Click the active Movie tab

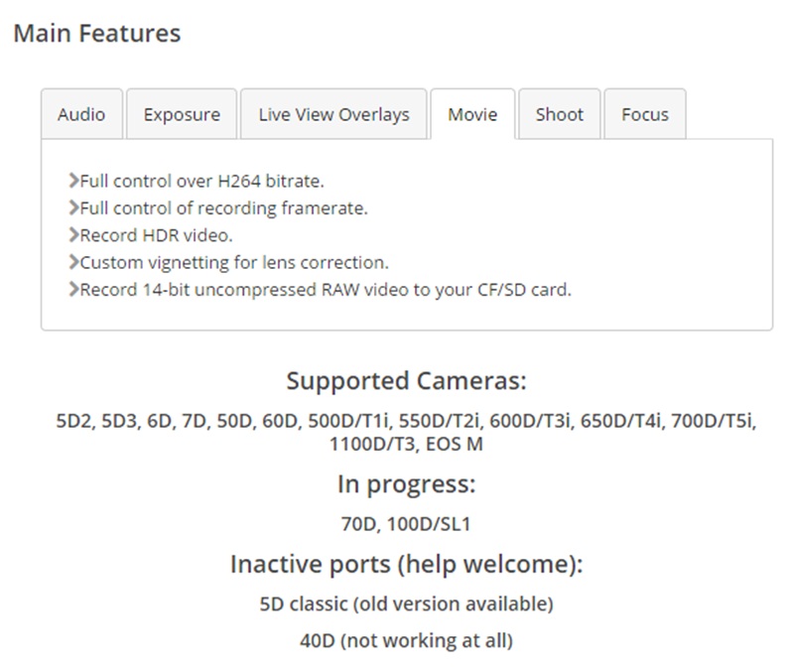pos(472,114)
